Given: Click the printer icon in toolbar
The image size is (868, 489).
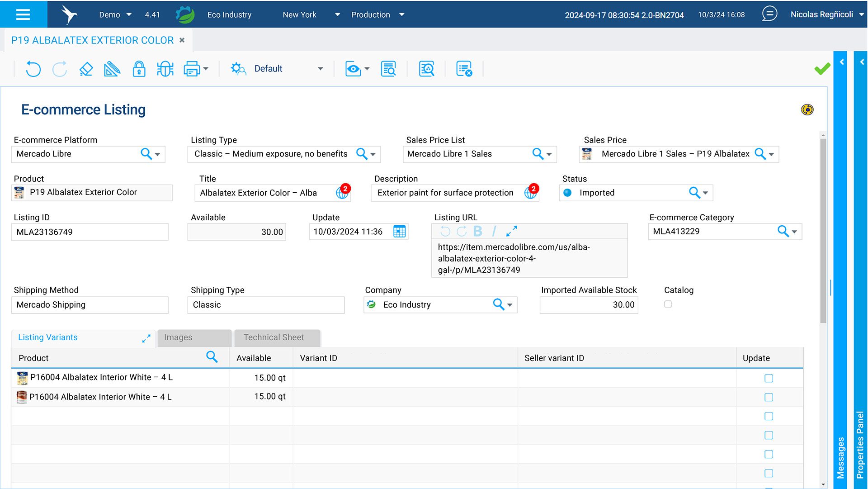Looking at the screenshot, I should tap(192, 69).
